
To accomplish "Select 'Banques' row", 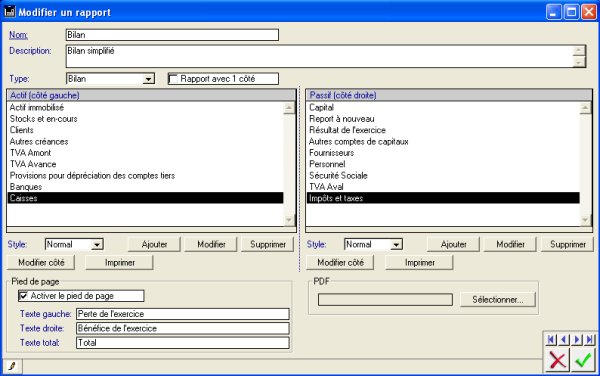I will coord(145,187).
